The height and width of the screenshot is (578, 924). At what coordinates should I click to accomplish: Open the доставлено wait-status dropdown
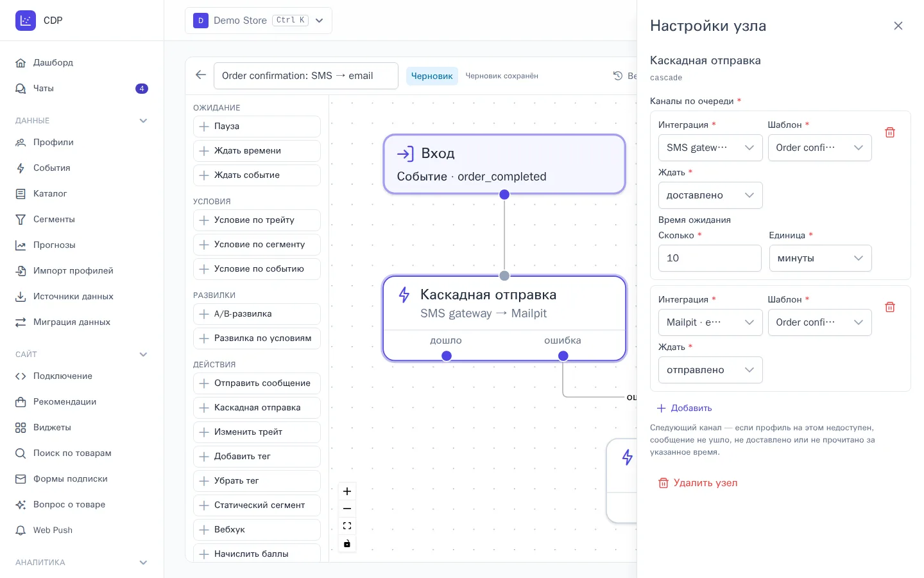point(710,195)
